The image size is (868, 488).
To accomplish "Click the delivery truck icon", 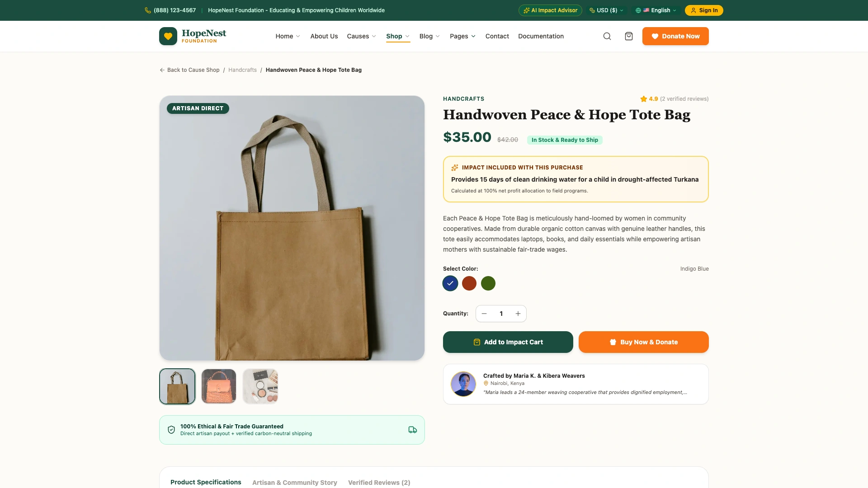I will click(x=412, y=430).
